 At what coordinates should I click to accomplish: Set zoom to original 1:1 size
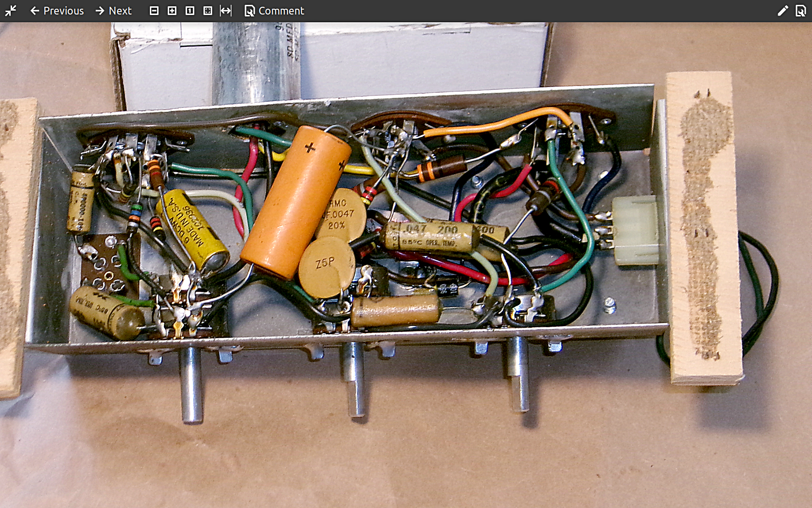(x=190, y=11)
